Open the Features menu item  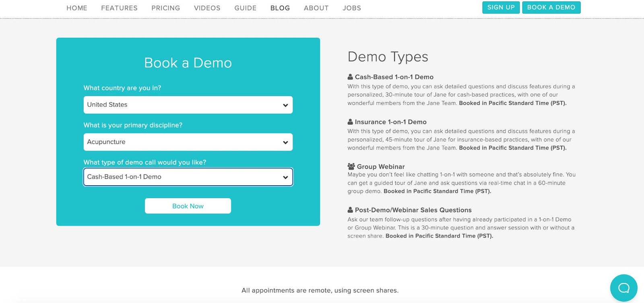click(x=119, y=8)
